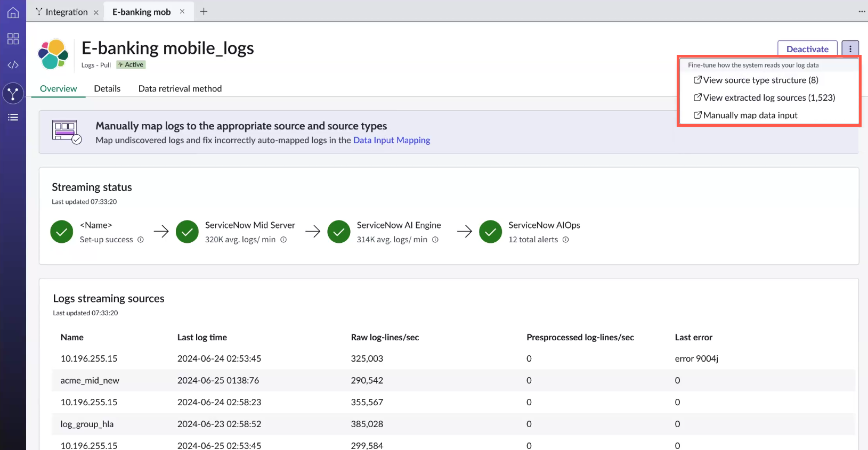This screenshot has width=868, height=450.
Task: Click the error 9004j cell
Action: pos(696,358)
